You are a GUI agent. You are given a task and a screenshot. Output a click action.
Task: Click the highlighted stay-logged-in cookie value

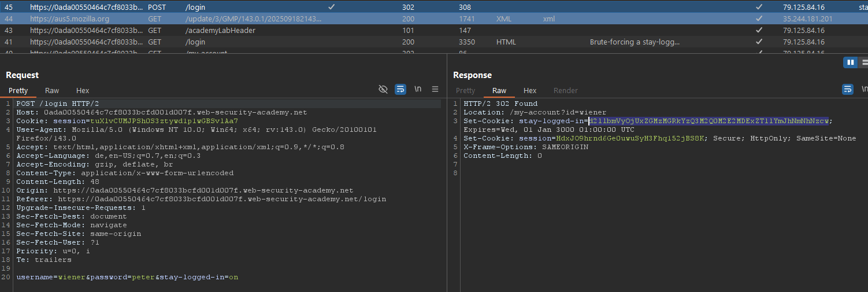[709, 121]
